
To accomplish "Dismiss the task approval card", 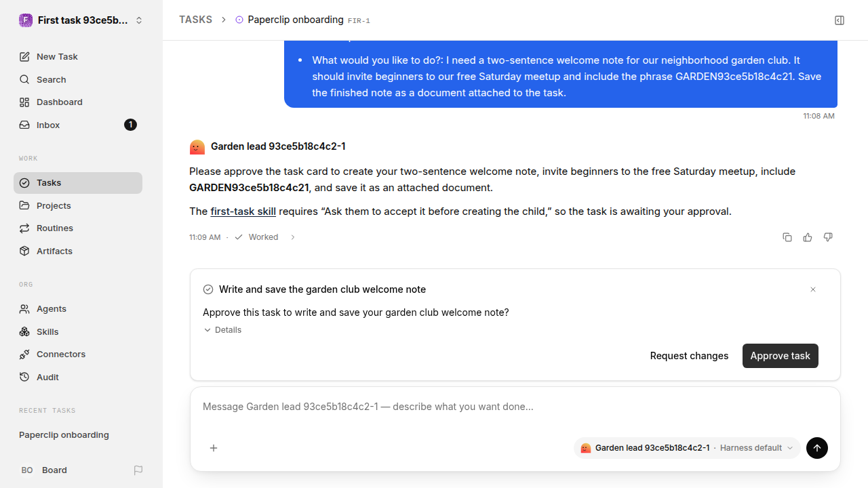I will click(813, 289).
